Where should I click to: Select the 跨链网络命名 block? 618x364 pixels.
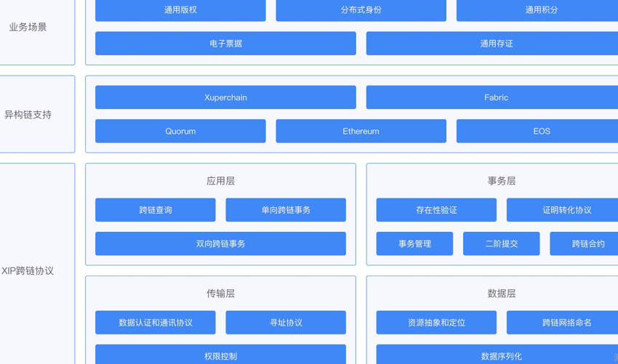pos(563,323)
